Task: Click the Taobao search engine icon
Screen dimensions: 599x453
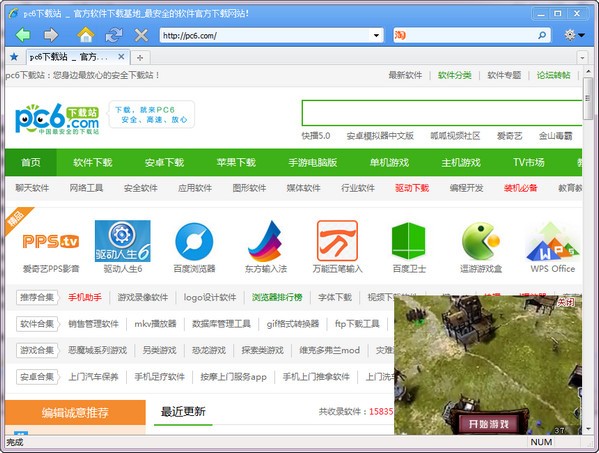Action: [x=400, y=36]
